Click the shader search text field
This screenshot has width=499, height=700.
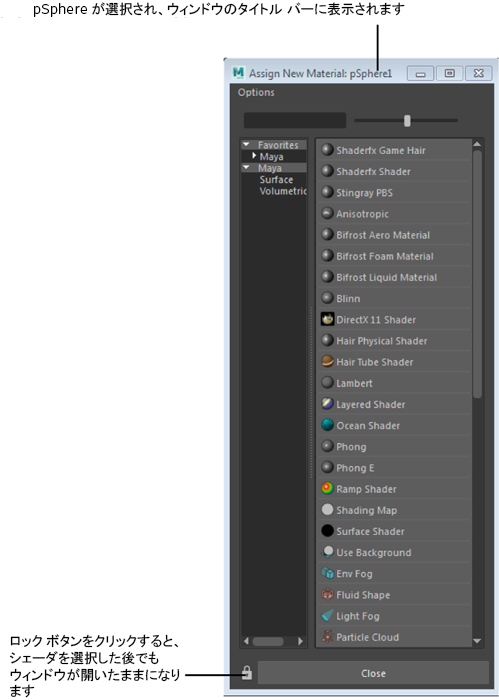[x=295, y=121]
